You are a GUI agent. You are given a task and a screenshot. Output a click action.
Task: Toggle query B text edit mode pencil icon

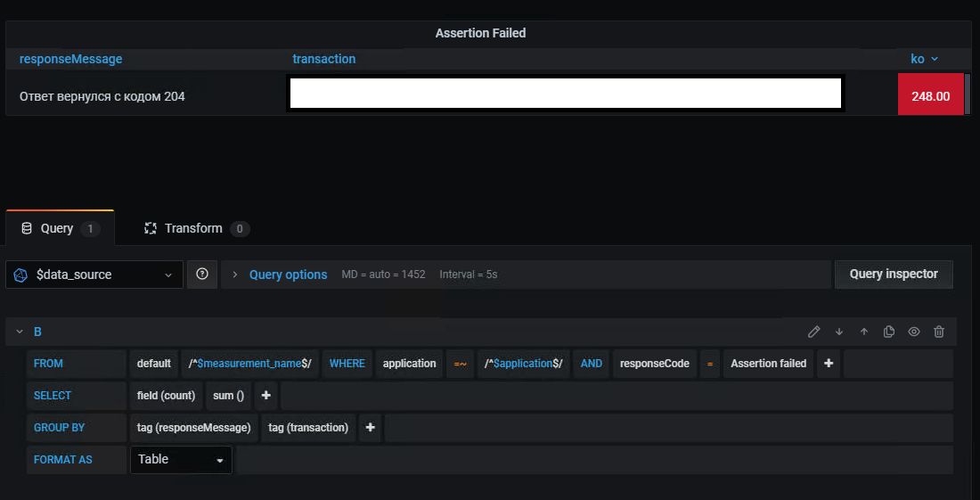[x=813, y=332]
